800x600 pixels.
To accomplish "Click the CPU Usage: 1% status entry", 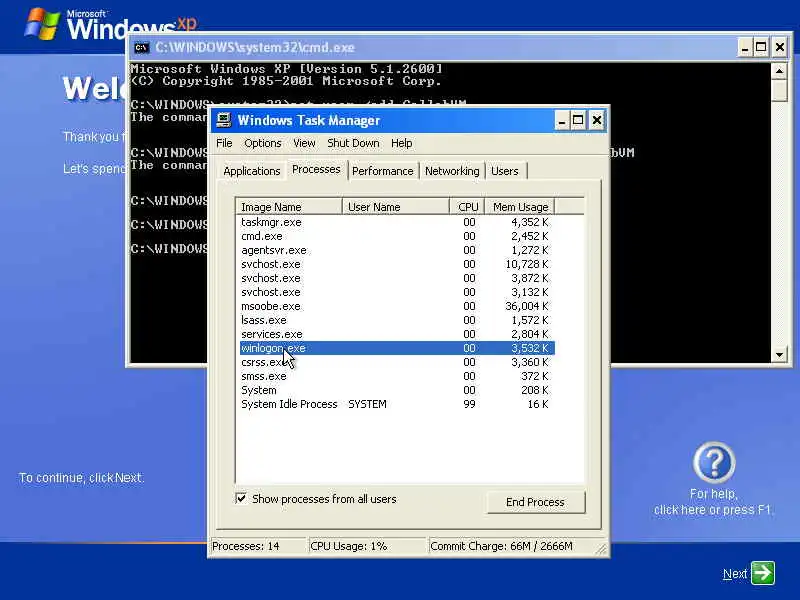I will (x=367, y=546).
